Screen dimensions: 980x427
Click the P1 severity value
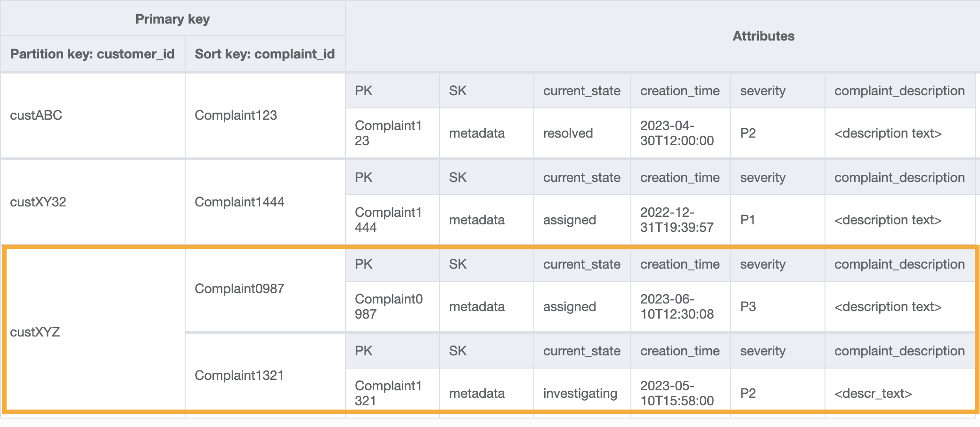(x=748, y=220)
